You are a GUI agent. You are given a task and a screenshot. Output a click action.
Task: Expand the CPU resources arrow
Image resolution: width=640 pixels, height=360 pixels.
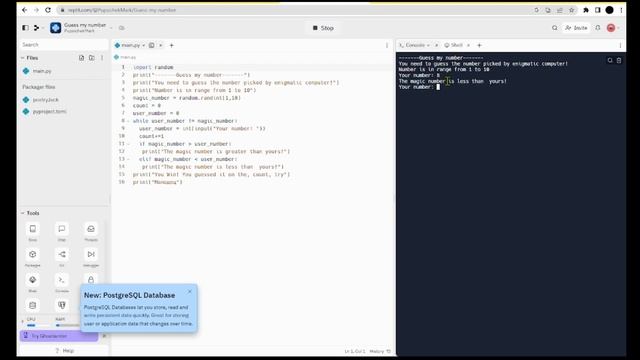click(22, 322)
